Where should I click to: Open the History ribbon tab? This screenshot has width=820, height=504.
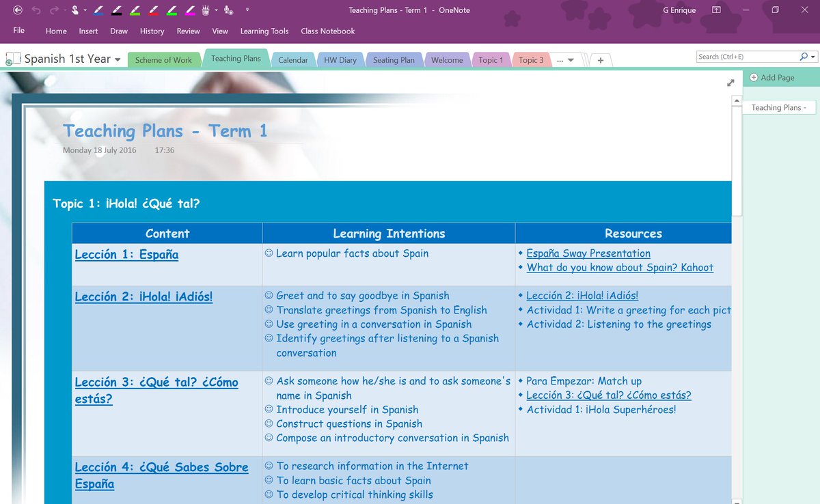[x=152, y=31]
